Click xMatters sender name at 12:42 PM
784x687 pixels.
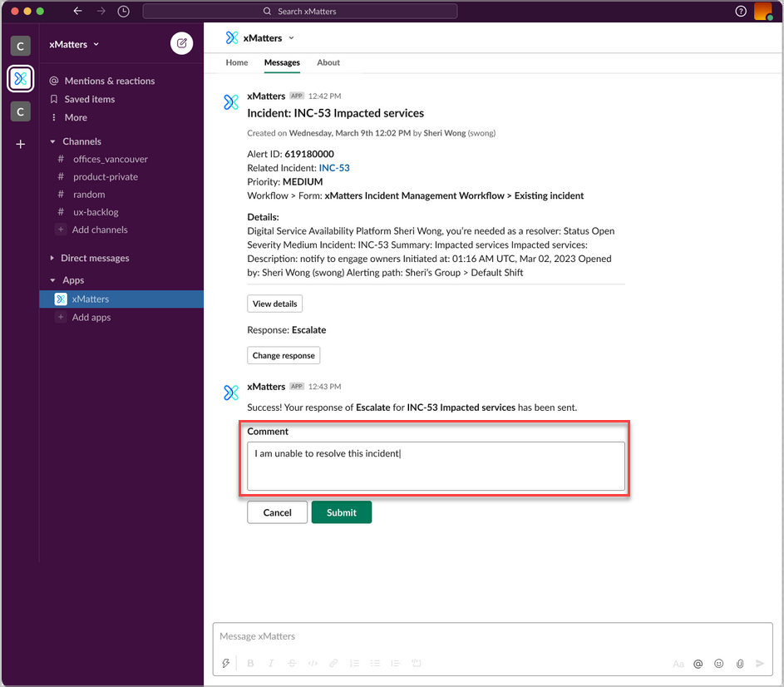tap(266, 96)
